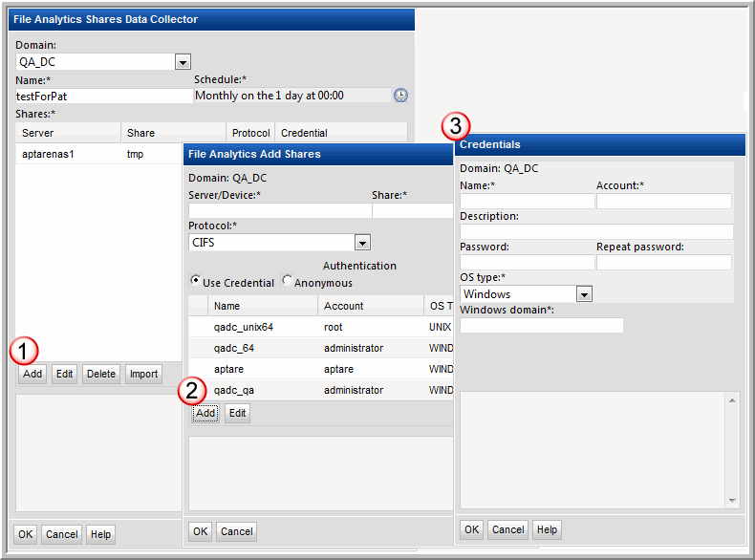Viewport: 755px width, 560px height.
Task: Click scrollbar down arrow in Credentials message area
Action: tap(733, 502)
